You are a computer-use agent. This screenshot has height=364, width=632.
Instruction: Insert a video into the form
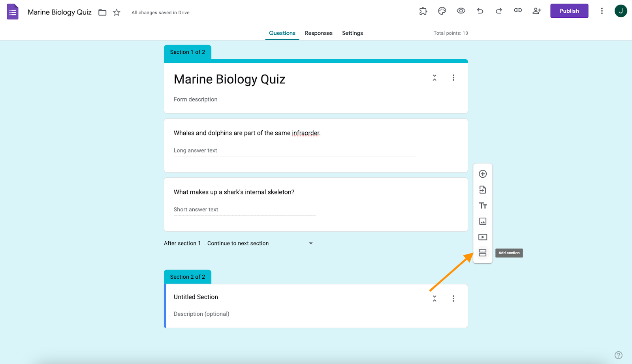tap(483, 237)
